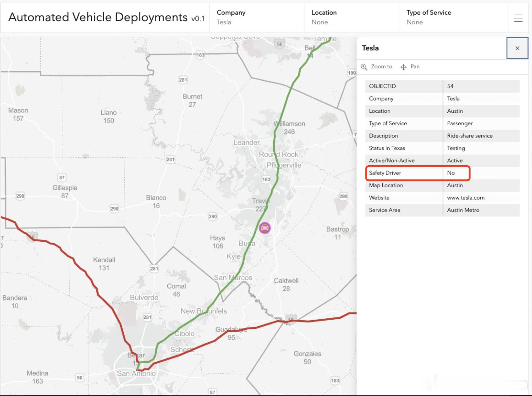Image resolution: width=532 pixels, height=396 pixels.
Task: Click the Blanco 16 county label
Action: pyautogui.click(x=156, y=202)
